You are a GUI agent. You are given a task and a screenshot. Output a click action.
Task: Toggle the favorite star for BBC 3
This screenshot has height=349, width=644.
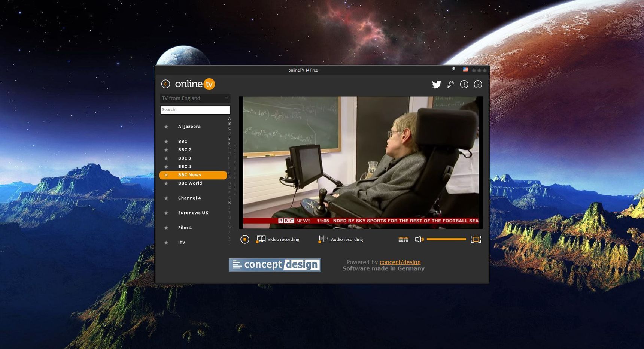[166, 158]
